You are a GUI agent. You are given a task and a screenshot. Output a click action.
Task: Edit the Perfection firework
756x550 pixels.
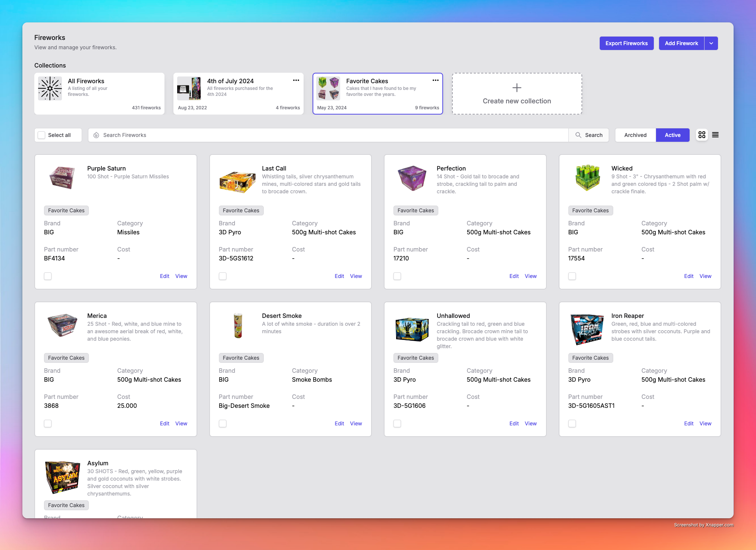click(x=514, y=276)
